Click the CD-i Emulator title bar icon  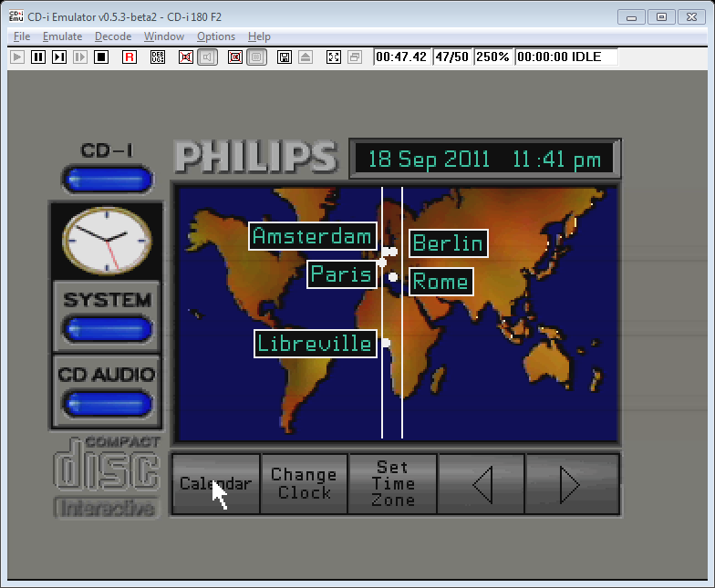(x=16, y=16)
